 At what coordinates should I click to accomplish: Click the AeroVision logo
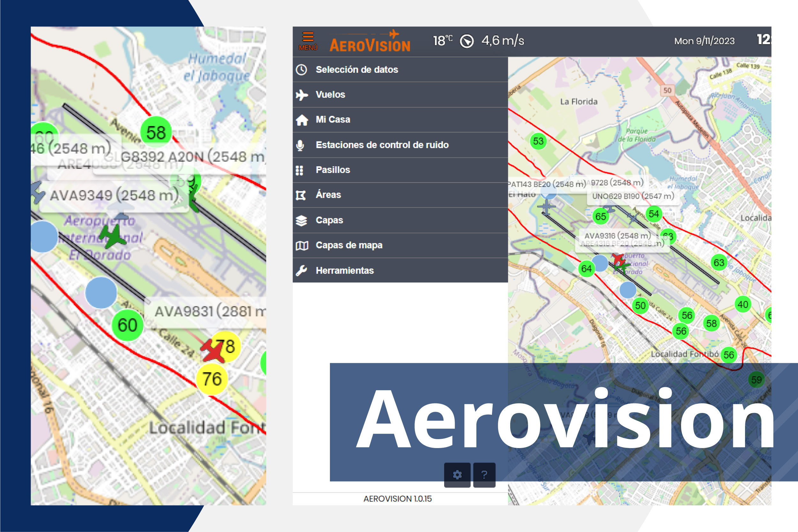tap(370, 41)
